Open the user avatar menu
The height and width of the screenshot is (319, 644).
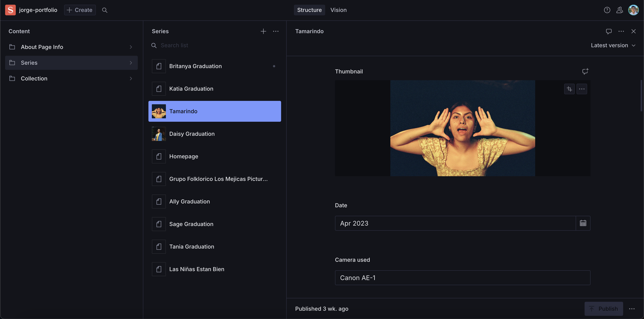click(633, 10)
